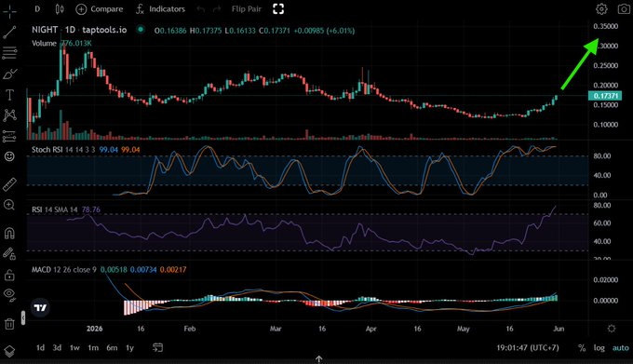Open the Indicators dialog

point(160,9)
